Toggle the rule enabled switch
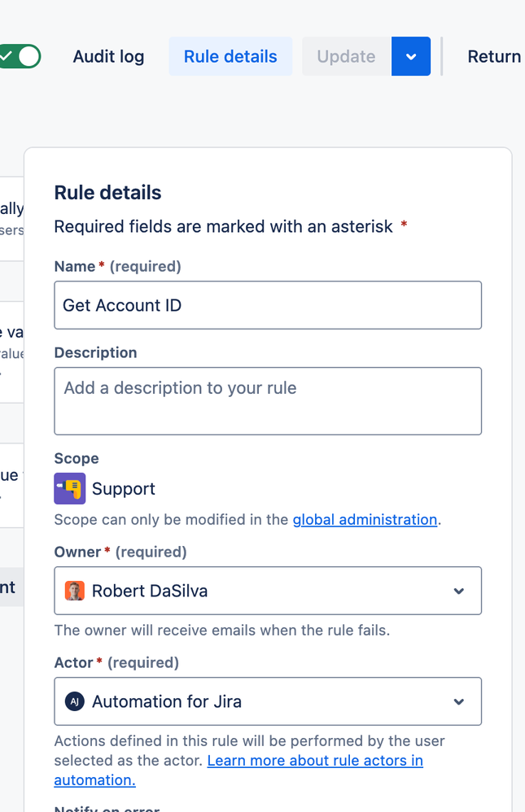The height and width of the screenshot is (812, 525). 20,56
